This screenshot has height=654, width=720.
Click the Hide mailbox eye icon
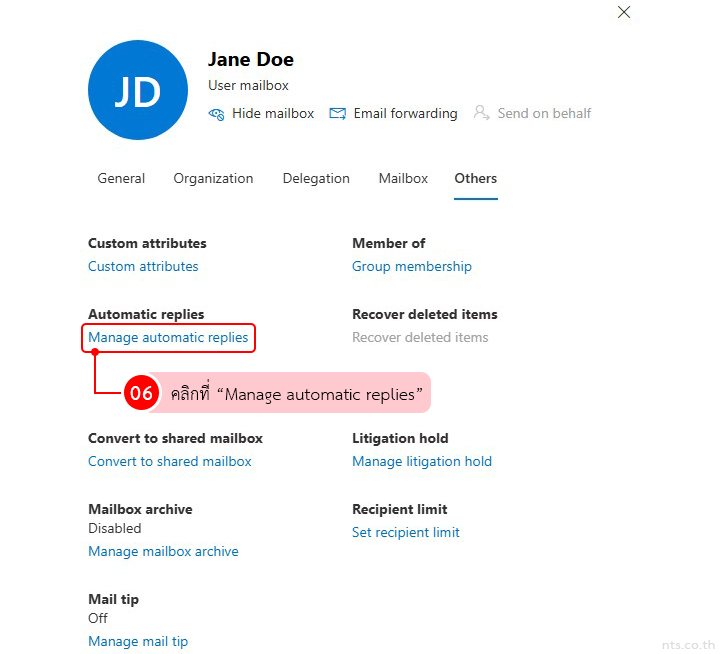(217, 114)
